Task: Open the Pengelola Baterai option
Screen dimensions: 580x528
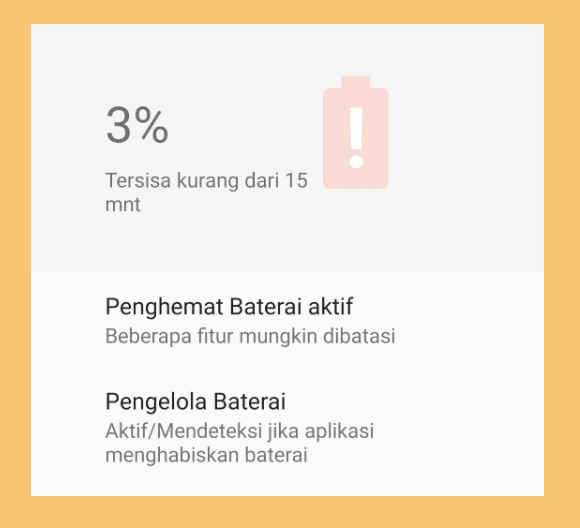Action: click(287, 427)
